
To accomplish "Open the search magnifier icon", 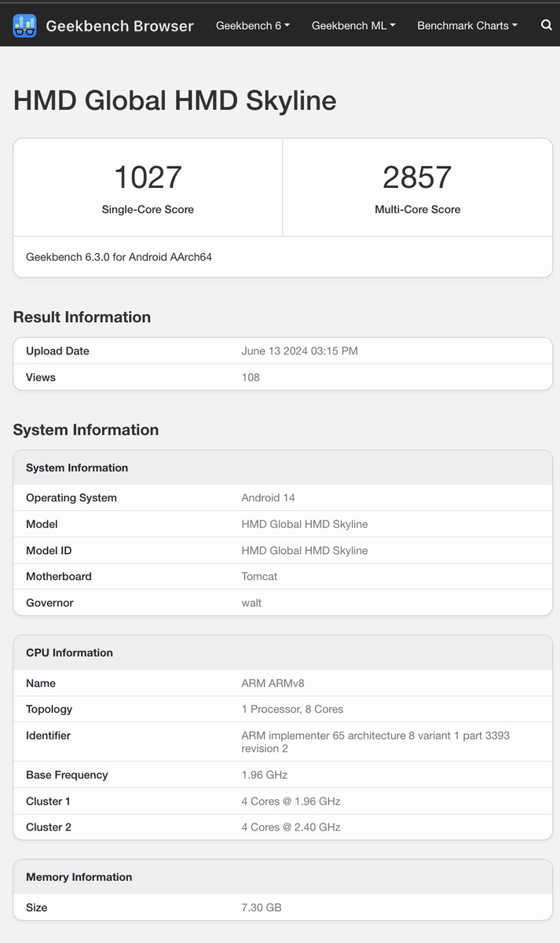I will click(x=546, y=25).
